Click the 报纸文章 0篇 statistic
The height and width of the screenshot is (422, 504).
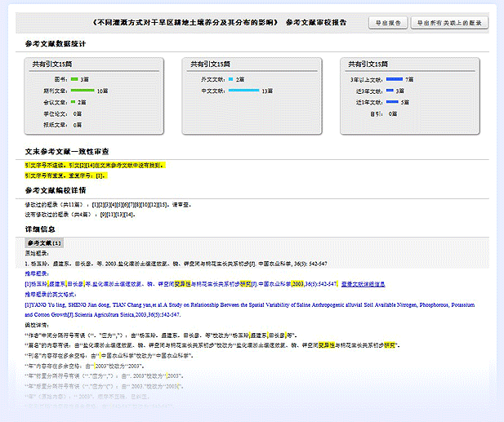pyautogui.click(x=63, y=125)
